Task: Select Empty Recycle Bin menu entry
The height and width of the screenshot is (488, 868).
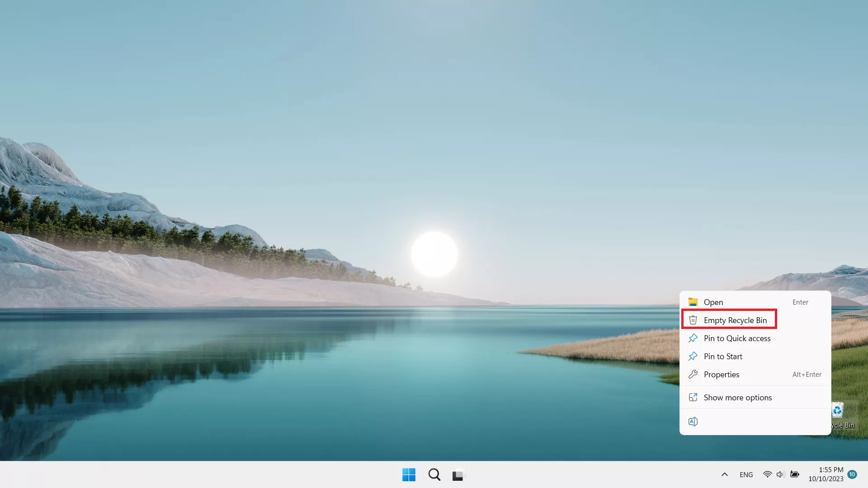Action: pos(735,320)
